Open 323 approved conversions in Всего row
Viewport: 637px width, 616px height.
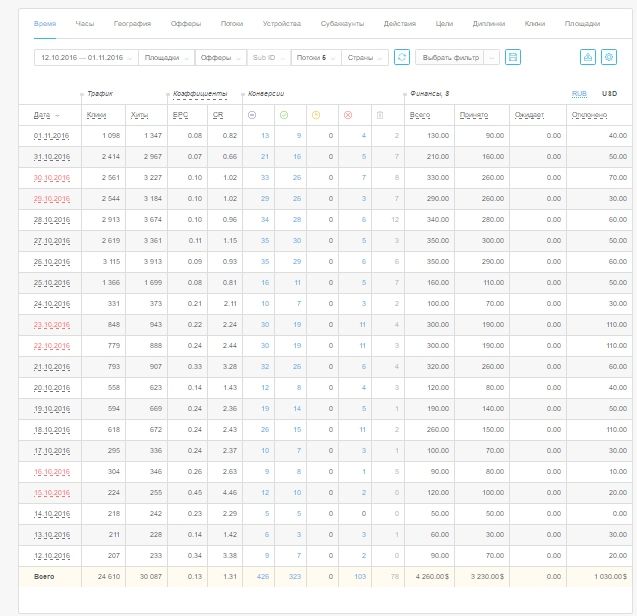tap(295, 577)
